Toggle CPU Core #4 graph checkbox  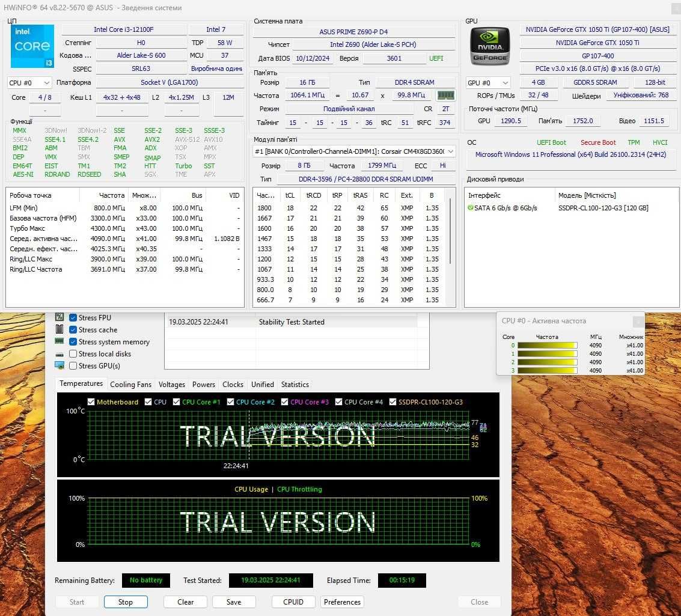(x=339, y=402)
